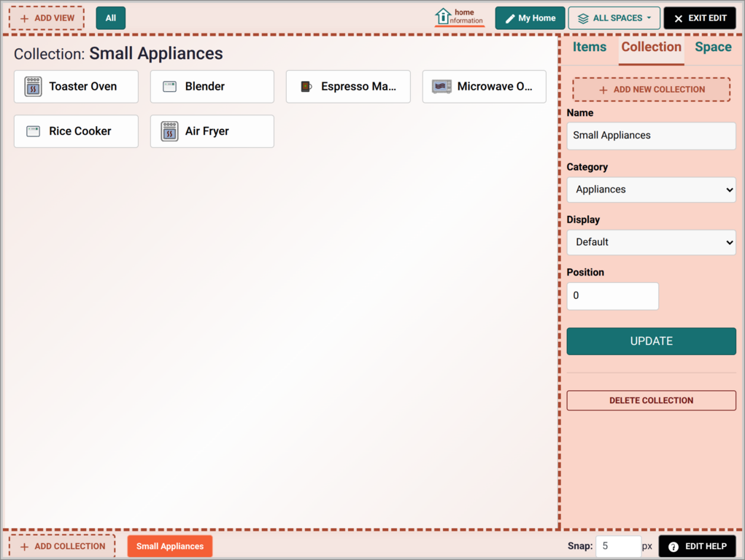
Task: Select the Toaster Oven item label
Action: [82, 87]
